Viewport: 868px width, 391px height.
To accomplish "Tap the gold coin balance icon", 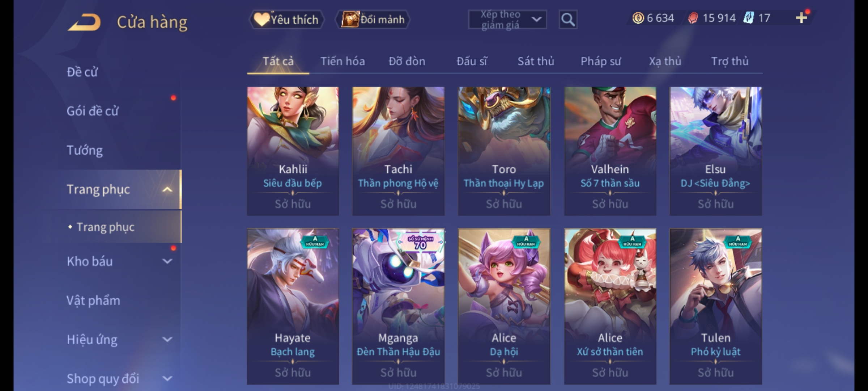I will click(638, 18).
